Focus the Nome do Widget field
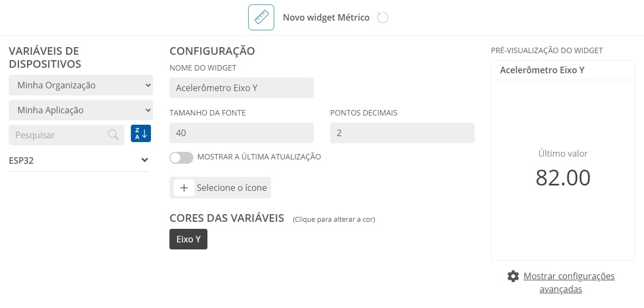The width and height of the screenshot is (644, 308). tap(242, 88)
